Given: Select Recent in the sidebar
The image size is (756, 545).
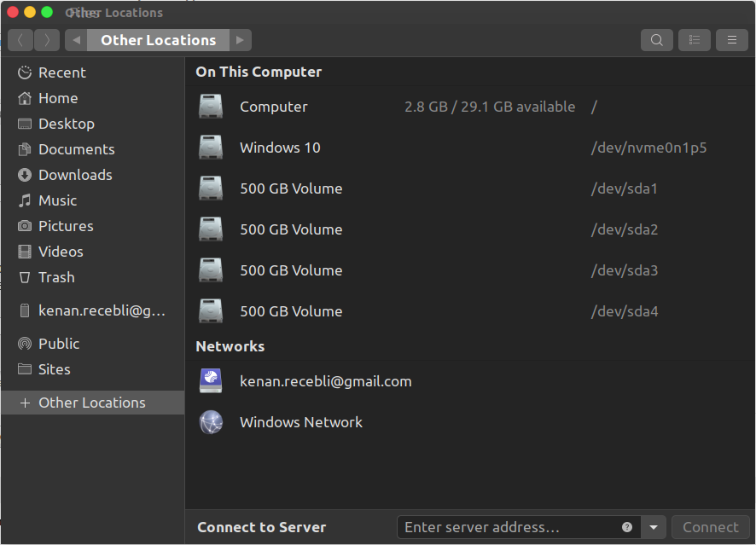Looking at the screenshot, I should (61, 72).
